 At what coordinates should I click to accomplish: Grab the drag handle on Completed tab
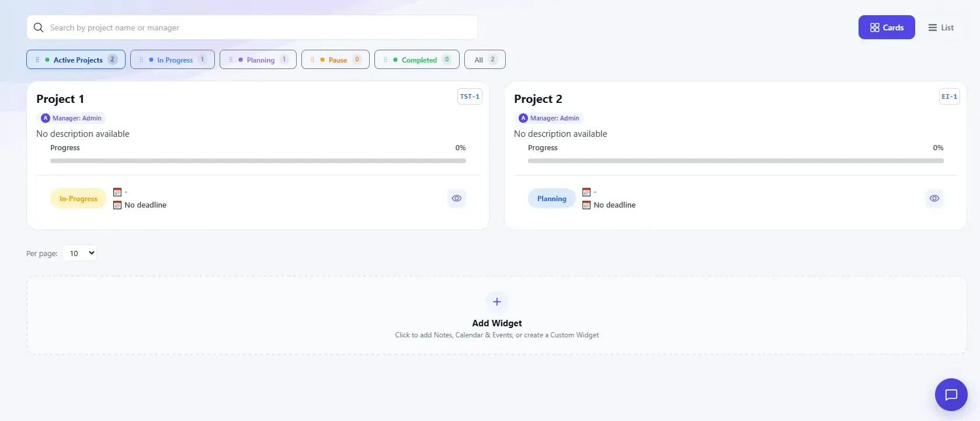pos(385,60)
